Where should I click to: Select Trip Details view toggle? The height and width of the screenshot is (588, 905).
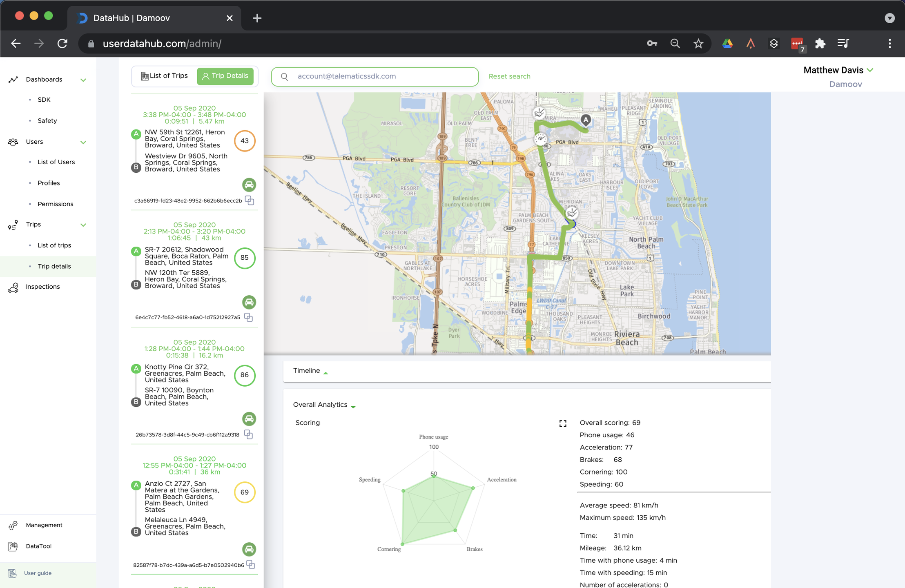point(225,76)
